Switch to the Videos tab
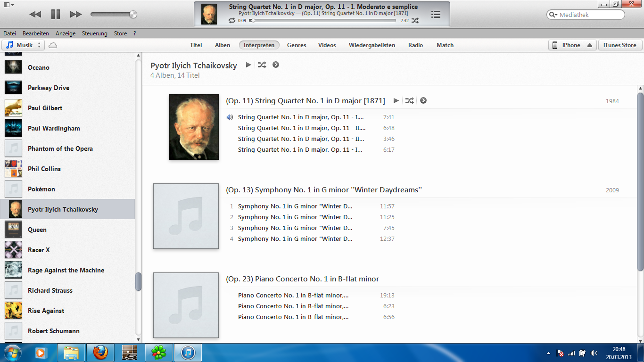Viewport: 644px width, 362px height. pyautogui.click(x=327, y=45)
